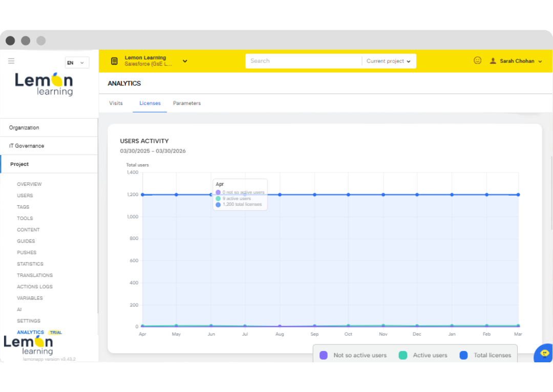This screenshot has height=392, width=553.
Task: Click the hamburger menu icon in sidebar
Action: tap(11, 61)
